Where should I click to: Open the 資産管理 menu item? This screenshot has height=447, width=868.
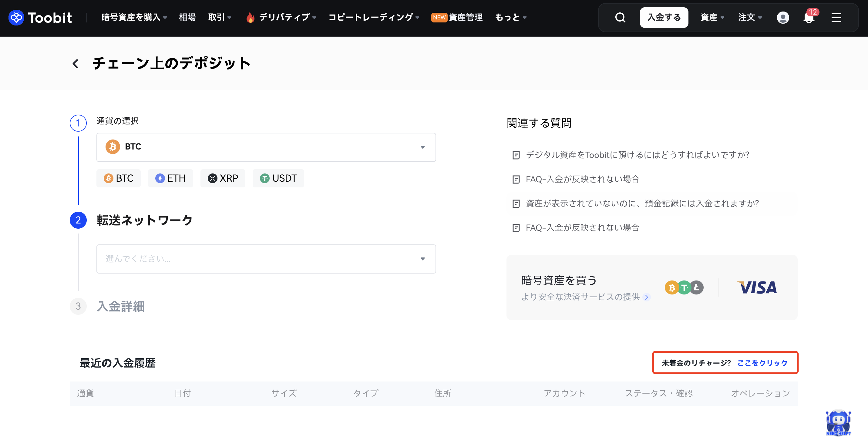click(465, 18)
